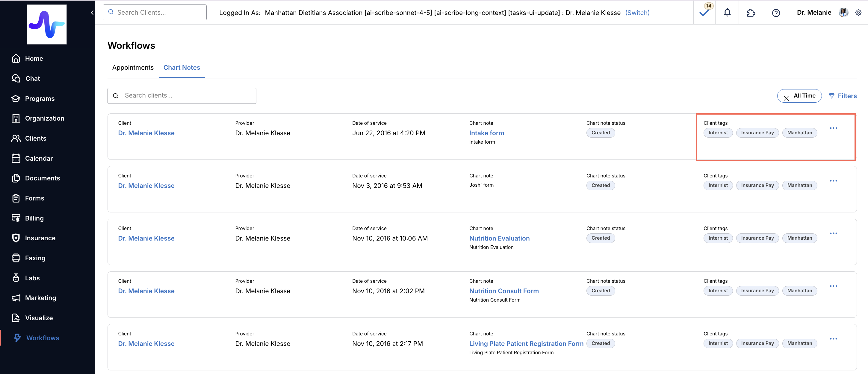Open the Living Plate Patient Registration Form link

point(526,343)
